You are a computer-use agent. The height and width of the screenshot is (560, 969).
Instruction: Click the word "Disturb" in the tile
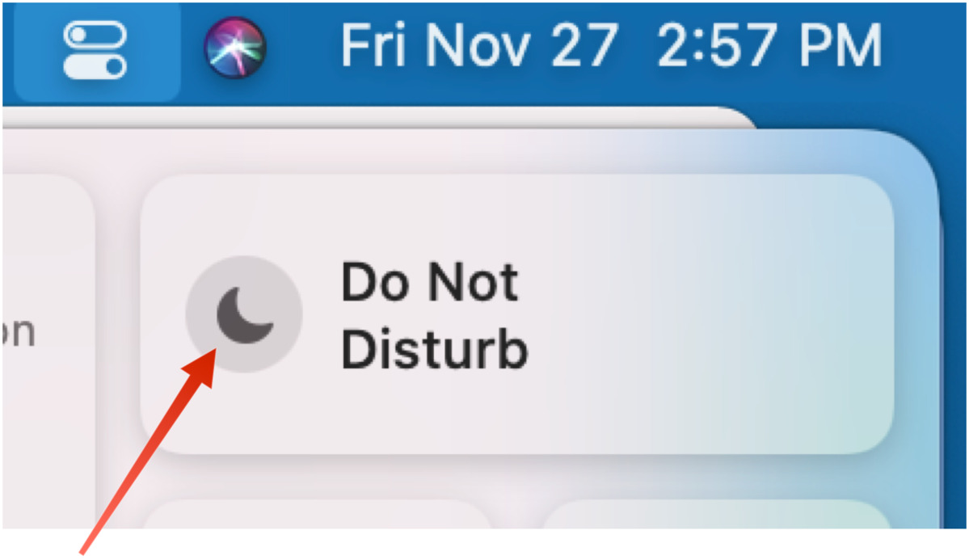pyautogui.click(x=434, y=350)
